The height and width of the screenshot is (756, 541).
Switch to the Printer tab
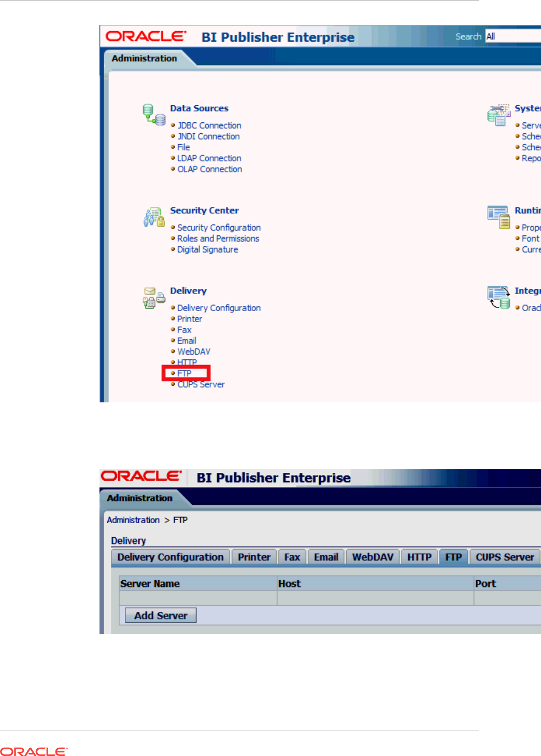pos(254,557)
